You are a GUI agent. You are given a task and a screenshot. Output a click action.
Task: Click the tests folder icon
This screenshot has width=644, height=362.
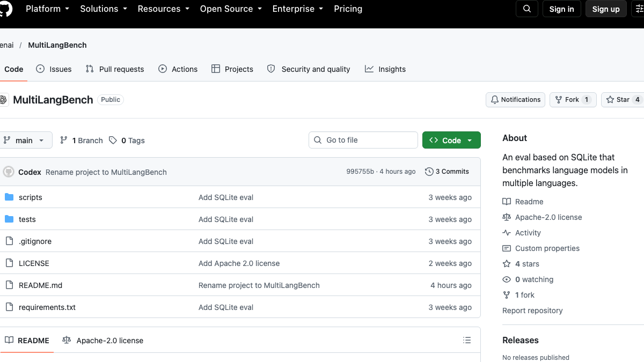[9, 219]
